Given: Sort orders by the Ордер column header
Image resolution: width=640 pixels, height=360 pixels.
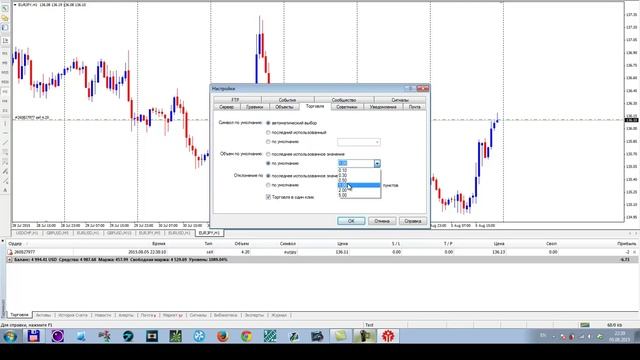Looking at the screenshot, I should click(16, 244).
